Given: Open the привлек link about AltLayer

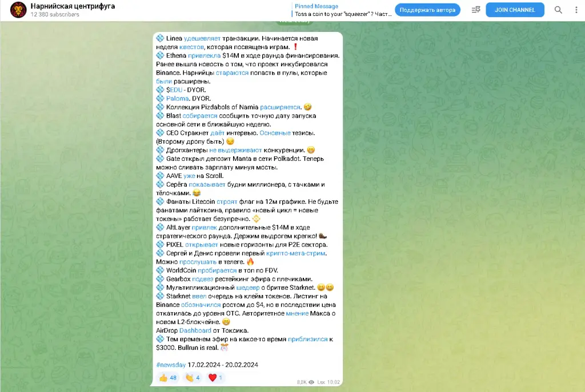Looking at the screenshot, I should [204, 227].
